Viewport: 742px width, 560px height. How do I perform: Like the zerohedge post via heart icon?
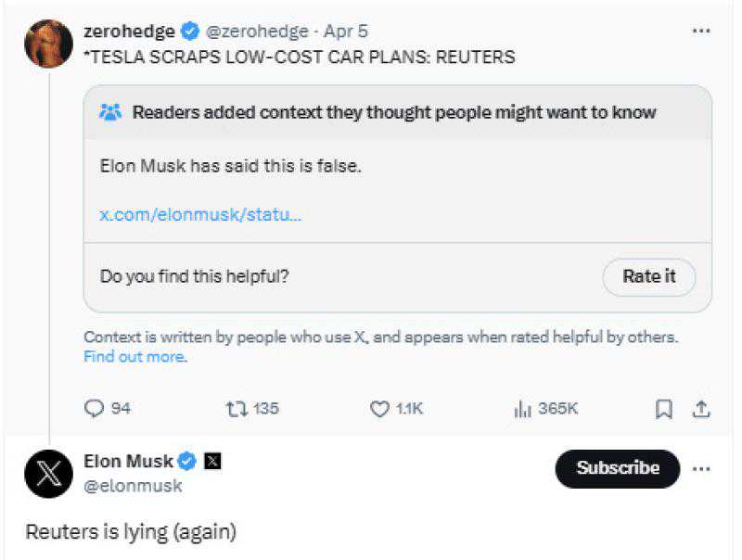(x=378, y=408)
